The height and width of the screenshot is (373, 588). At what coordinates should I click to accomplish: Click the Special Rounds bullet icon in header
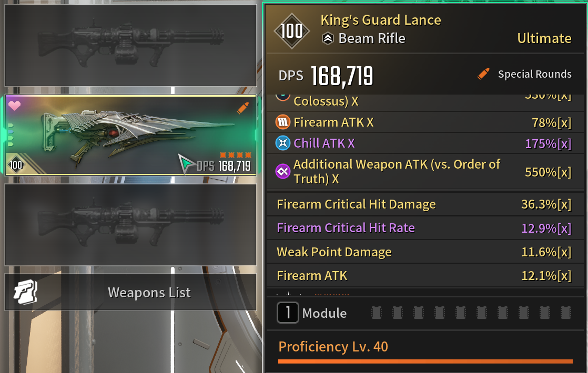483,74
